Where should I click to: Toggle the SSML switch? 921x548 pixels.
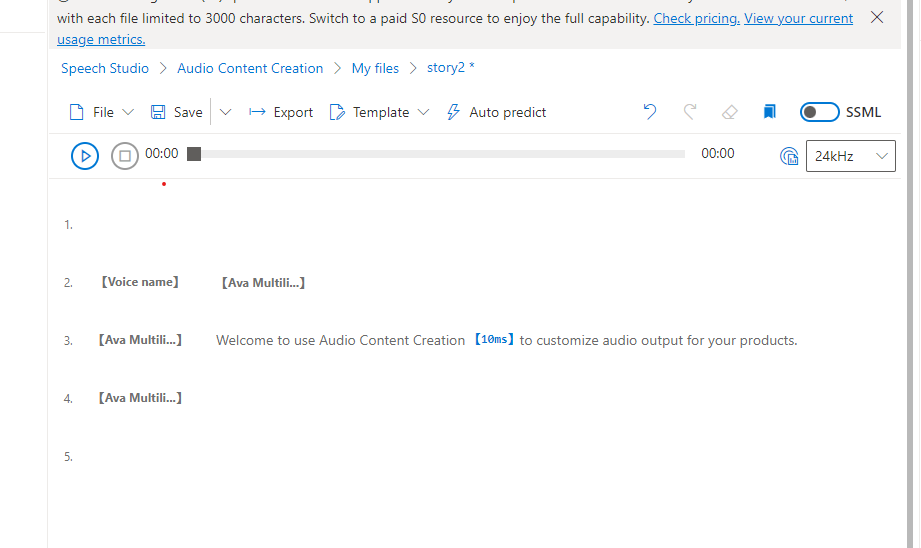pos(819,112)
